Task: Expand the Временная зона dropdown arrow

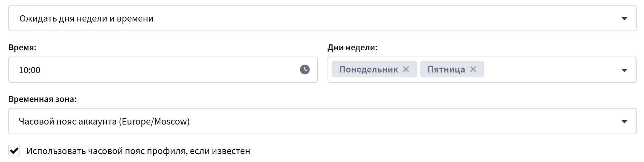Action: pos(624,121)
